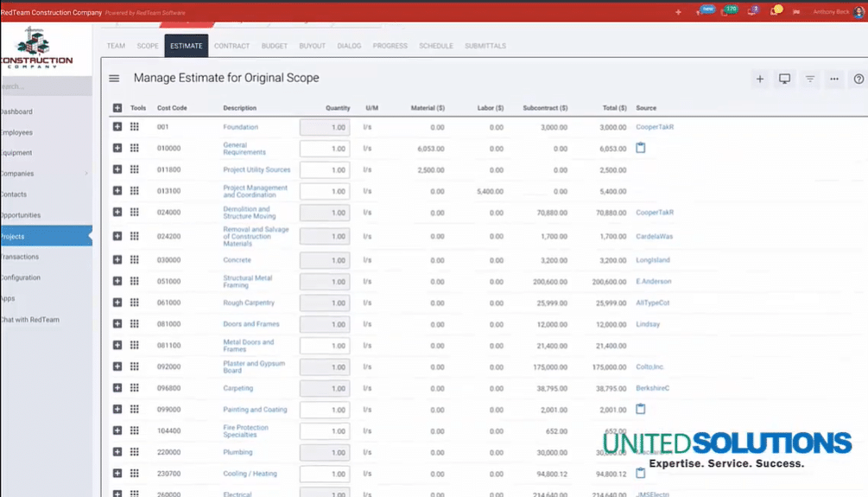Image resolution: width=868 pixels, height=497 pixels.
Task: Open Project Management and Coordination link
Action: click(x=255, y=191)
